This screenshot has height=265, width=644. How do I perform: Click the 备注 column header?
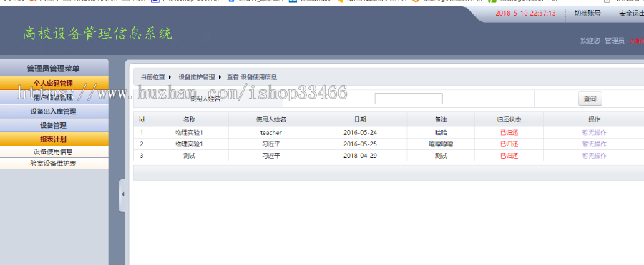(441, 119)
